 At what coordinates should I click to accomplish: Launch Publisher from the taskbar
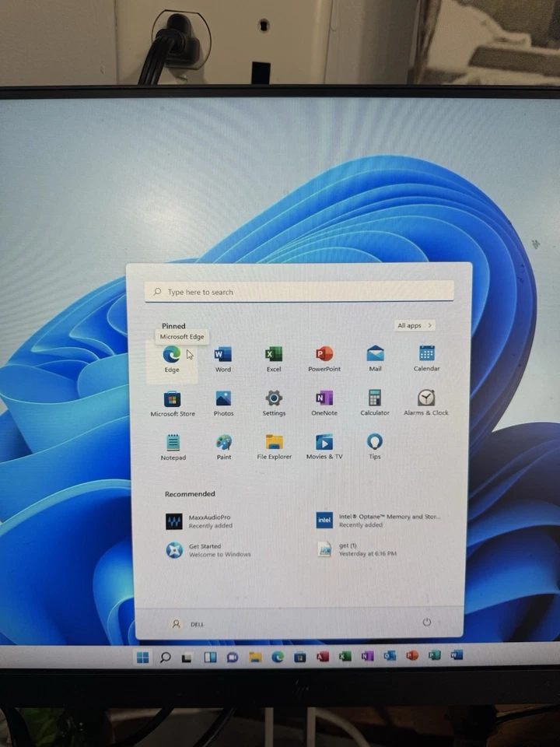(434, 655)
